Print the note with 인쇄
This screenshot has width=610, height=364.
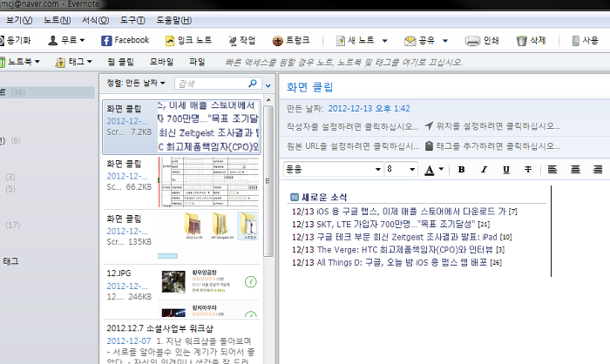[482, 40]
